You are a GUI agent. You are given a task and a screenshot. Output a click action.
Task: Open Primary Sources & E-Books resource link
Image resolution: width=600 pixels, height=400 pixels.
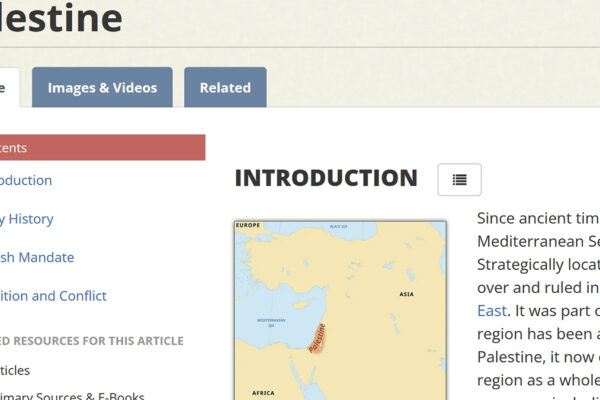pos(72,394)
